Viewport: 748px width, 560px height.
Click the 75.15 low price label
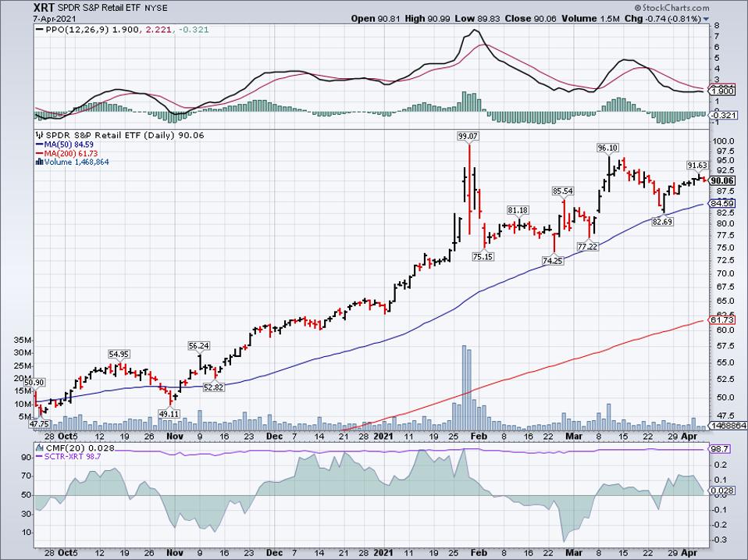coord(483,257)
